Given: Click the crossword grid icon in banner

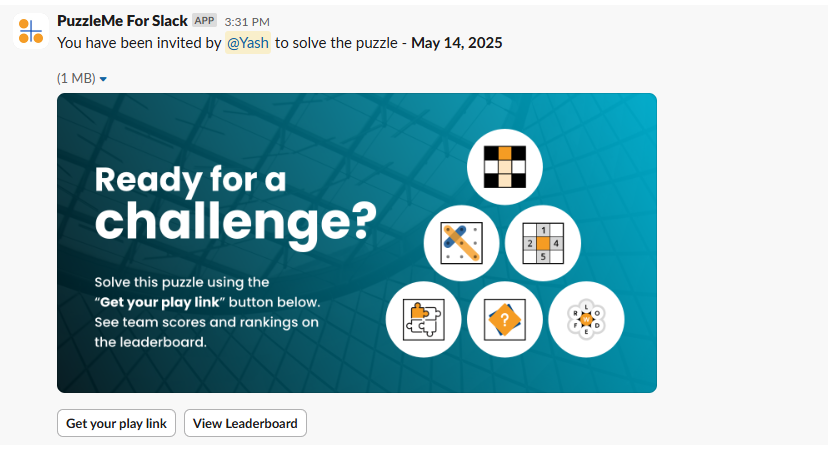Looking at the screenshot, I should pyautogui.click(x=505, y=167).
